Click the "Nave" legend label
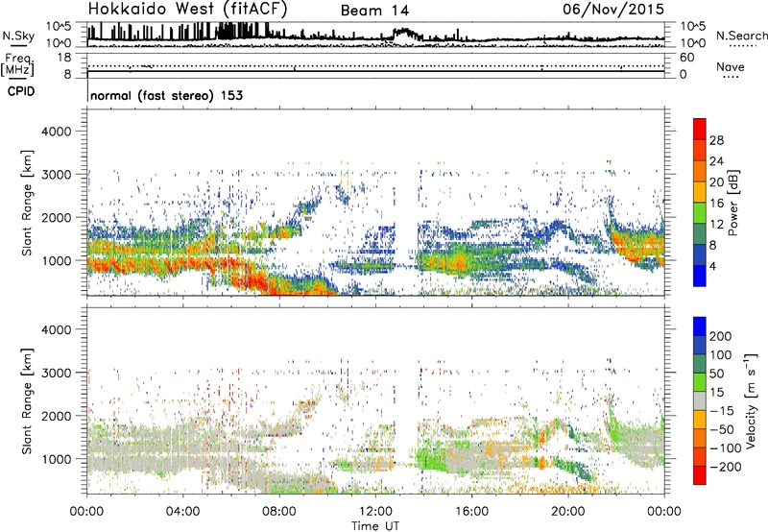 point(731,66)
